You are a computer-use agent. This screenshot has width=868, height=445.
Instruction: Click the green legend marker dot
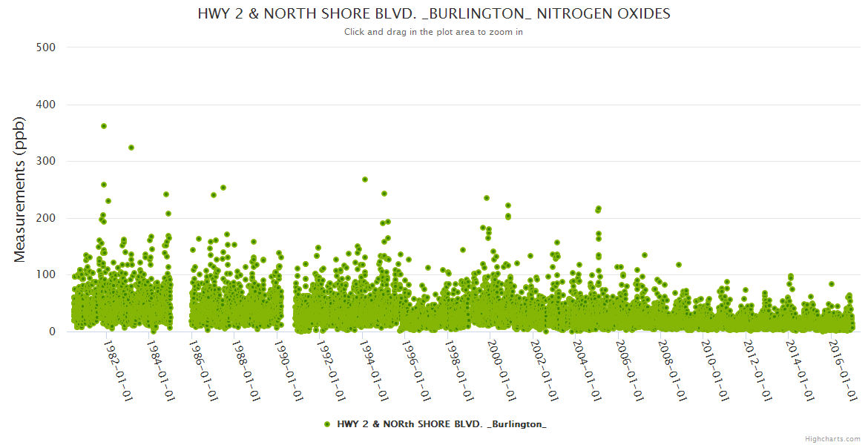(x=327, y=424)
